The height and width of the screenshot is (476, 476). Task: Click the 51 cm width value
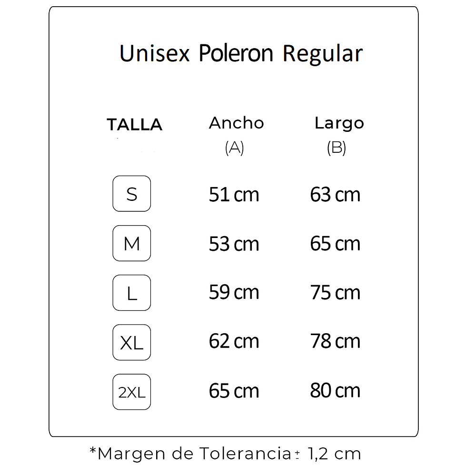click(234, 195)
